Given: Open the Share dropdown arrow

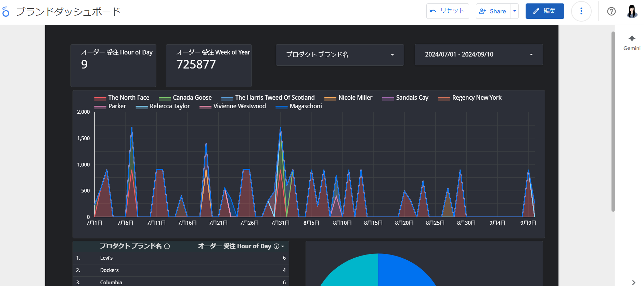Looking at the screenshot, I should (515, 11).
